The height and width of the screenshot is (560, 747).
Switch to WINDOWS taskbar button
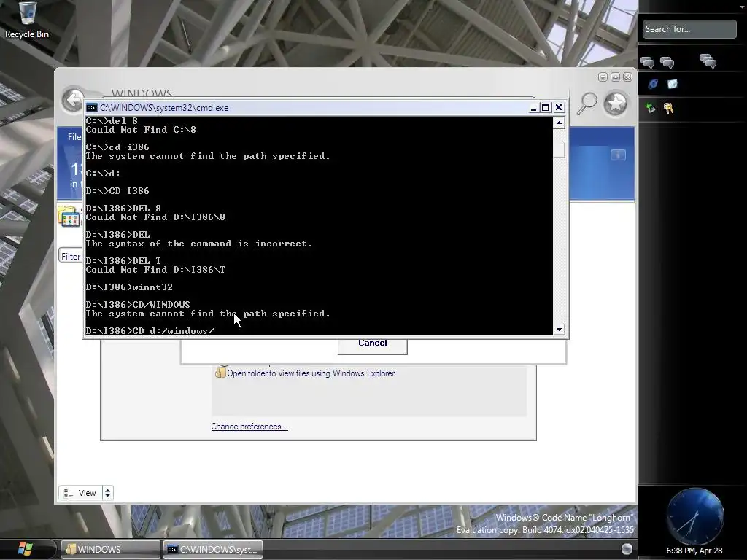click(111, 549)
